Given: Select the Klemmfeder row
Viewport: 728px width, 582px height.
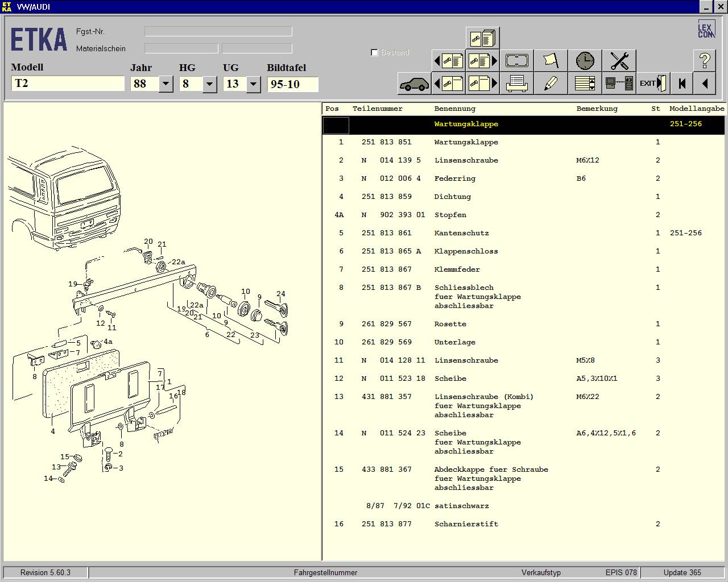Looking at the screenshot, I should (x=524, y=269).
